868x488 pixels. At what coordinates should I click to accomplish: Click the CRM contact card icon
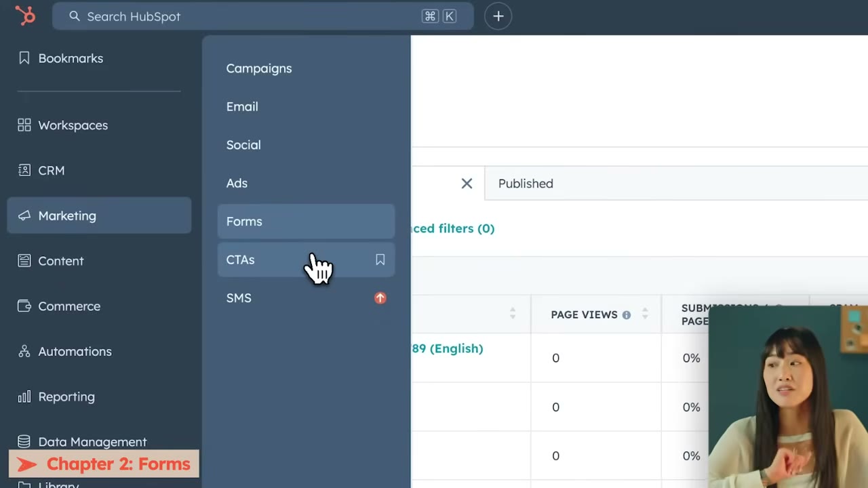(x=24, y=171)
